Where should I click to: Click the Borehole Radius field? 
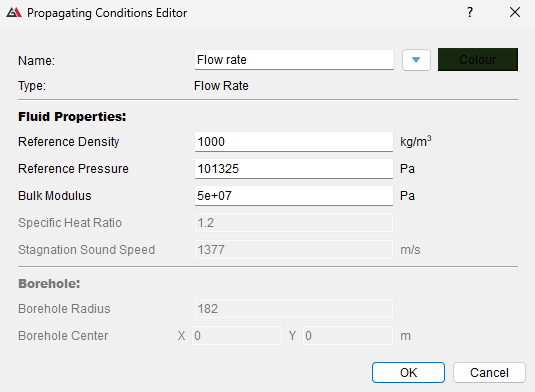(294, 309)
